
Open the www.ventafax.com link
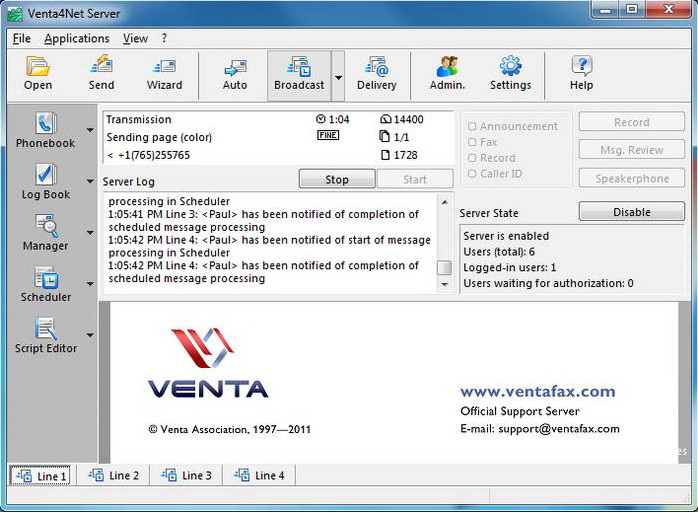[x=538, y=392]
